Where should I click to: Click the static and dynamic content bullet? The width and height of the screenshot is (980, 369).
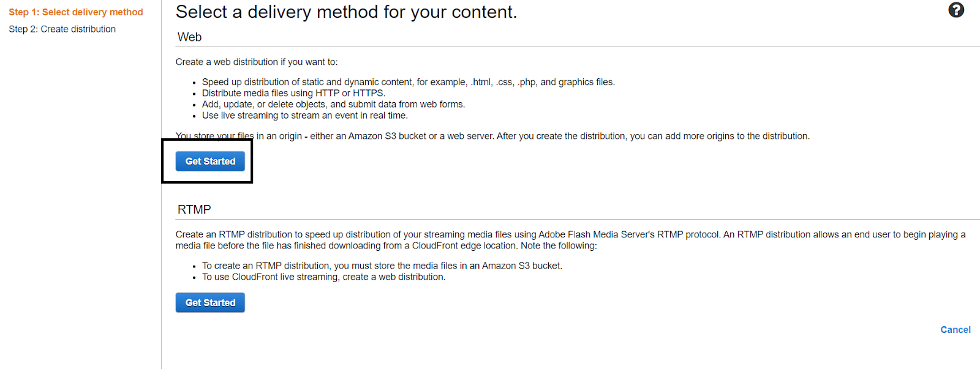(x=408, y=81)
